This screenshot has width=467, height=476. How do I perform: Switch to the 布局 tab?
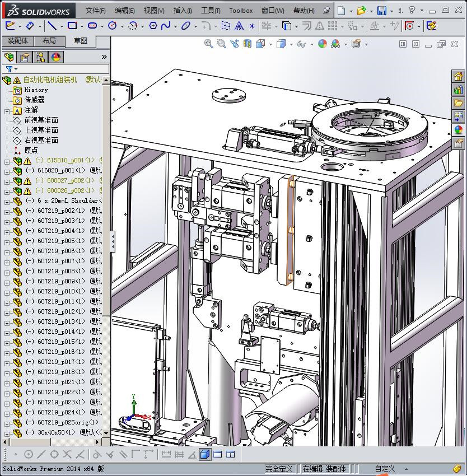pyautogui.click(x=49, y=41)
